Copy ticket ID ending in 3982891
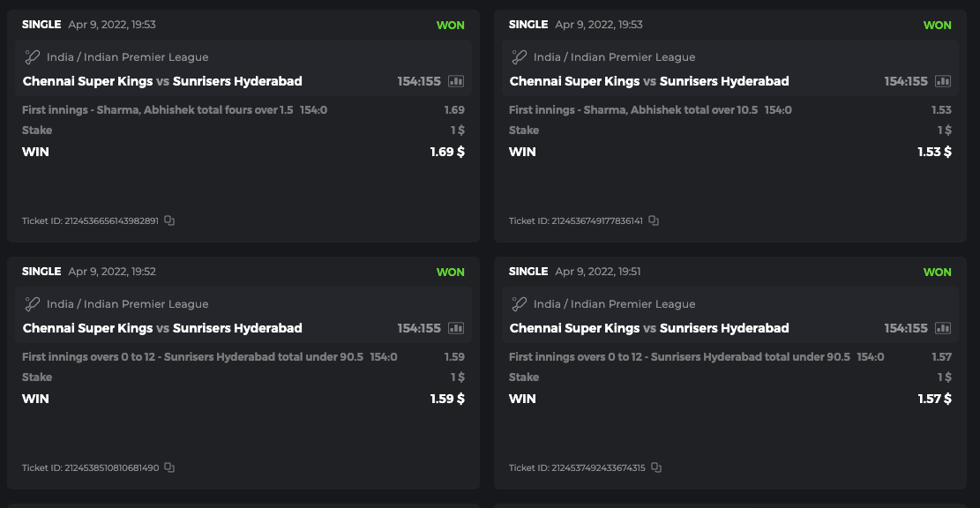Image resolution: width=980 pixels, height=508 pixels. pos(169,220)
